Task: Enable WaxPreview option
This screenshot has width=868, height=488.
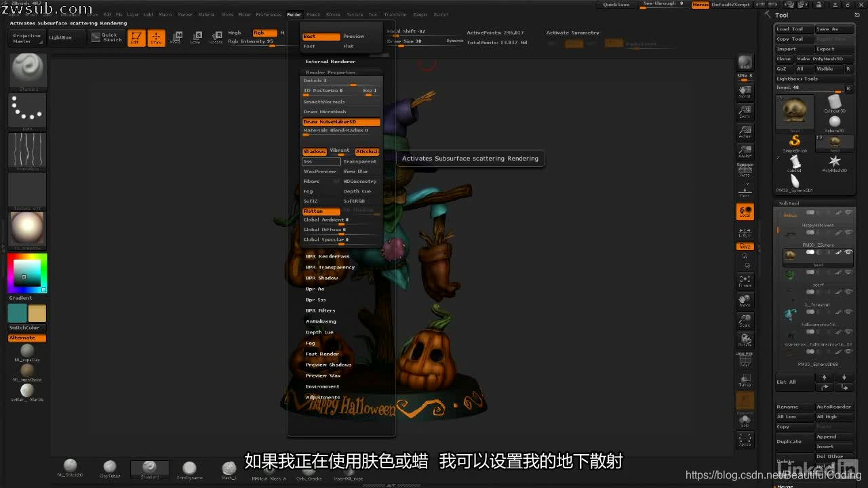Action: click(321, 171)
